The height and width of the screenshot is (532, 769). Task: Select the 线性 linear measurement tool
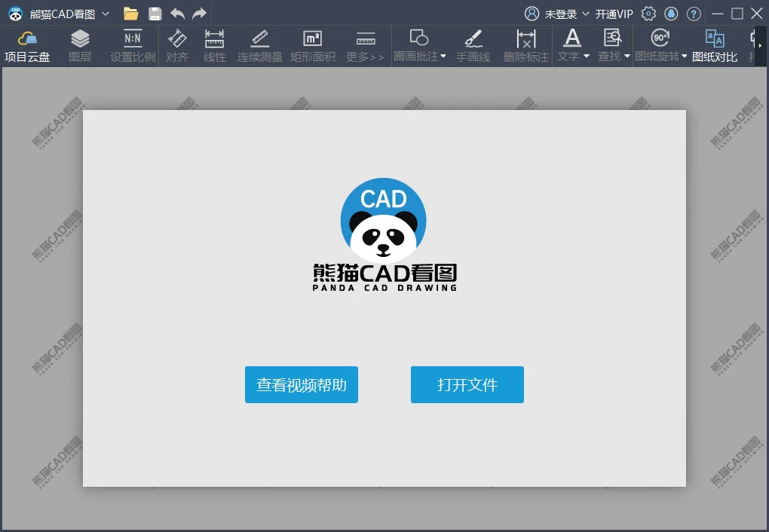pos(214,45)
